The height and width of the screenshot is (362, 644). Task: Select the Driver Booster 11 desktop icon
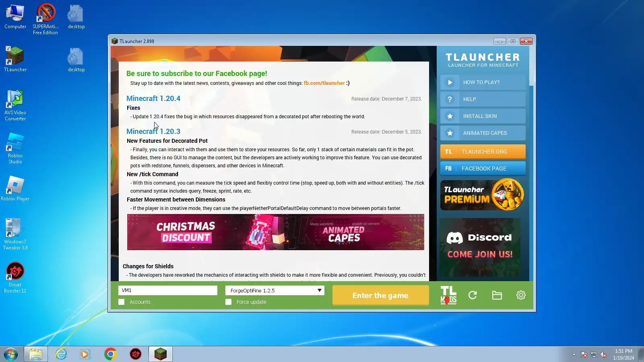click(15, 277)
